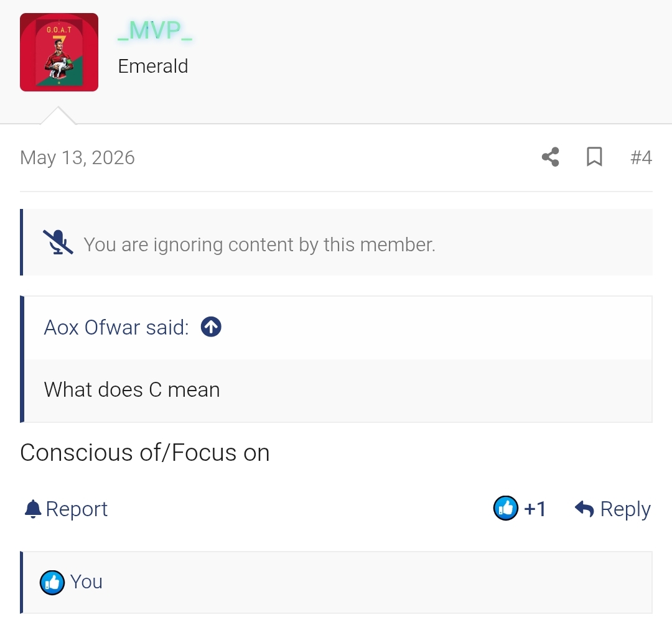Open the _MVP_ user profile avatar
The image size is (672, 625).
click(x=59, y=52)
